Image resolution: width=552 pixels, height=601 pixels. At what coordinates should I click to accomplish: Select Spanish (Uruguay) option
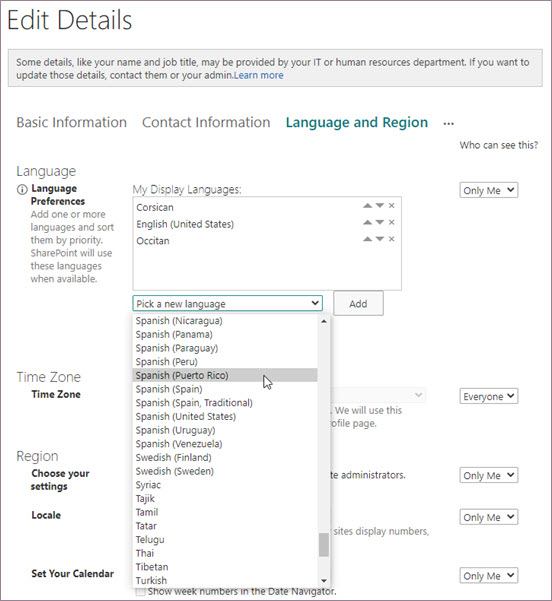coord(225,430)
